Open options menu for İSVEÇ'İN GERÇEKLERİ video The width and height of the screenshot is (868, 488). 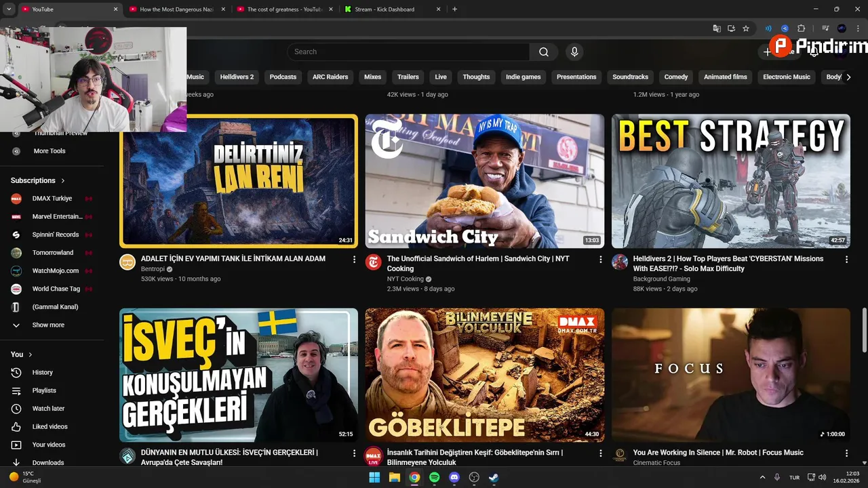tap(354, 453)
